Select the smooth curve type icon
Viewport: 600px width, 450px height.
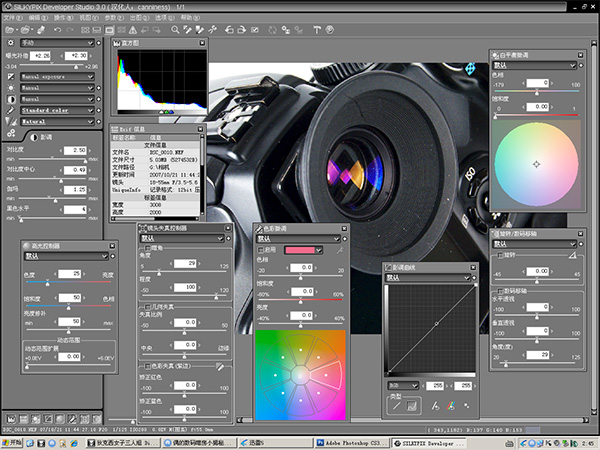click(x=412, y=406)
